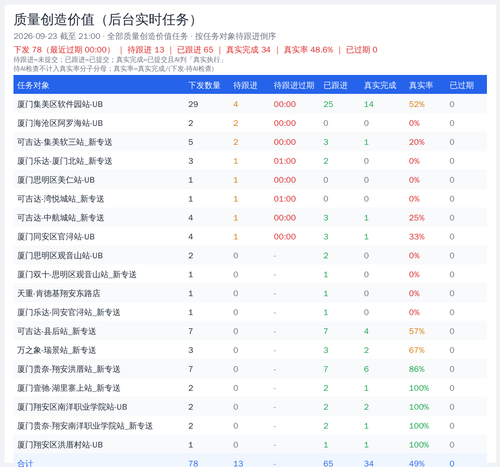Click 已跟进 value 25 for 软件园站
The height and width of the screenshot is (467, 500).
[328, 104]
